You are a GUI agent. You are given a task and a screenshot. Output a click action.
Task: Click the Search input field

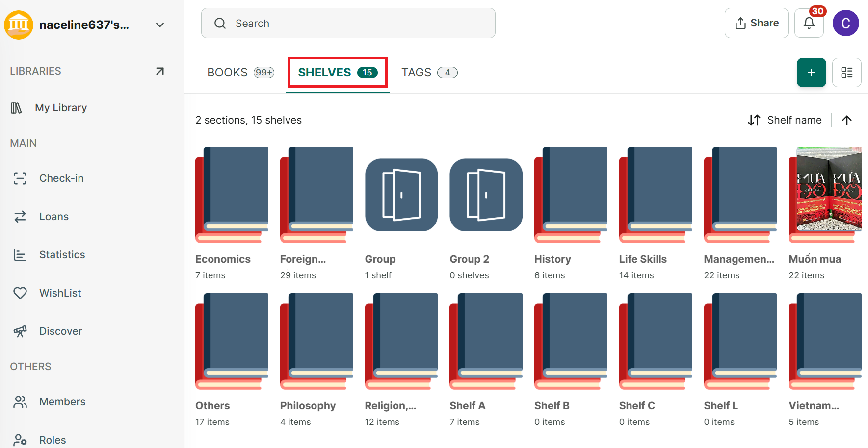[x=348, y=23]
